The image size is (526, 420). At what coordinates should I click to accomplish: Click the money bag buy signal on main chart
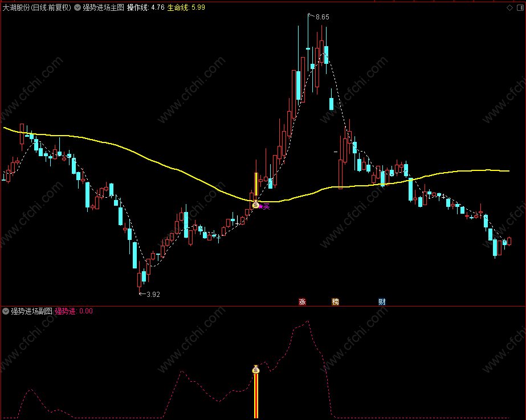(x=256, y=204)
